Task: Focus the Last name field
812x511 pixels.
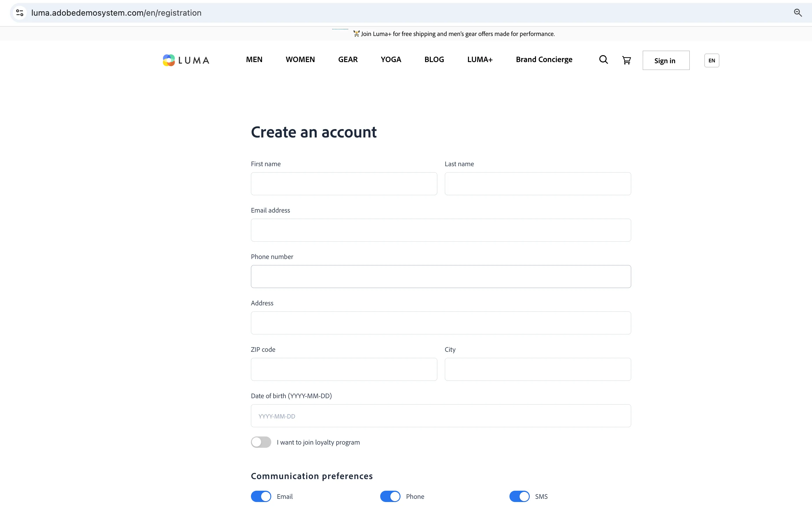Action: coord(538,184)
